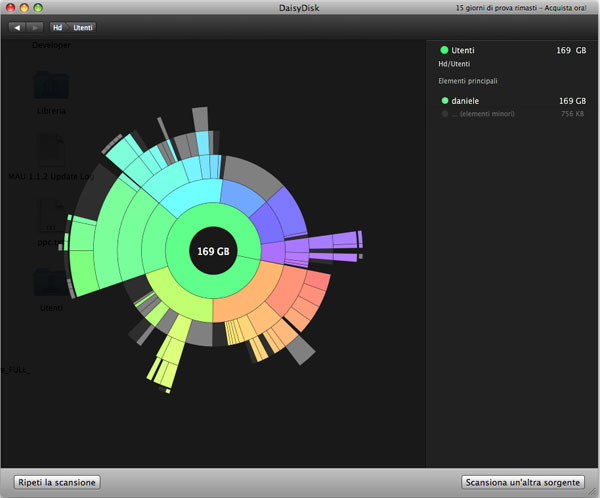Click the trial notice Acquista ora link

point(565,8)
